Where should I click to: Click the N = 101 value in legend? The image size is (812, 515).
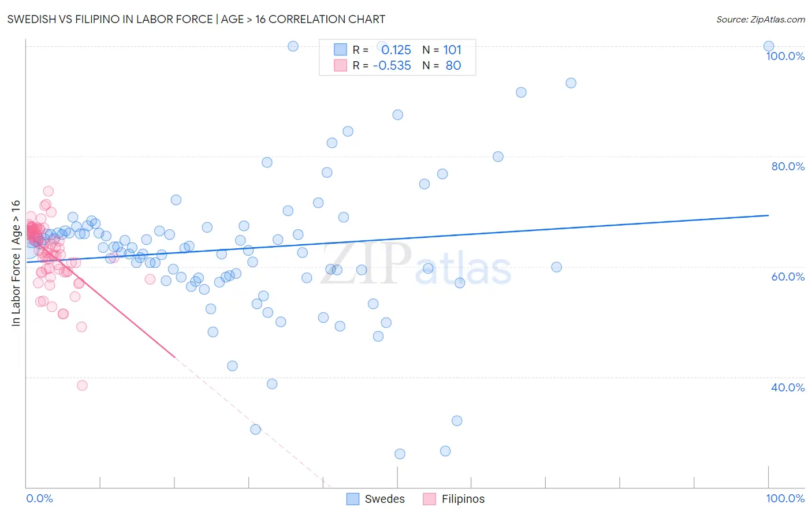(442, 50)
